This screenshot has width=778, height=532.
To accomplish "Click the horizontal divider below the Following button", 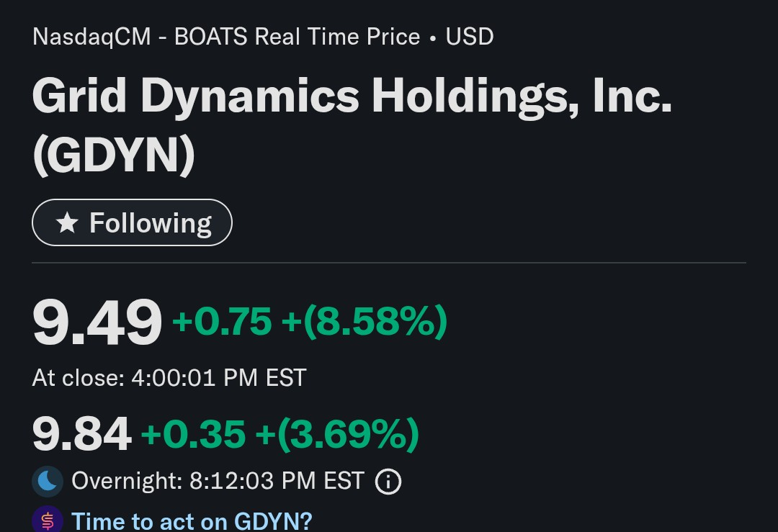I will (x=389, y=263).
